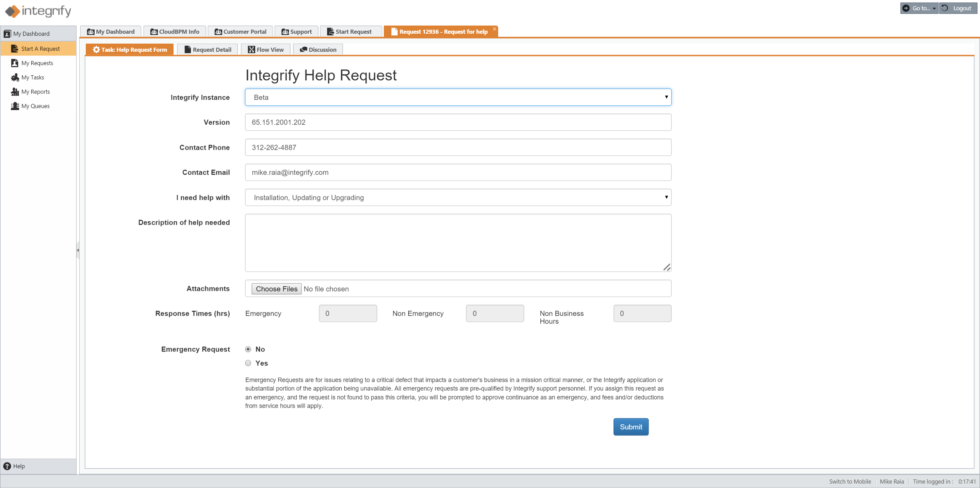This screenshot has height=488, width=980.
Task: Click the Submit button
Action: [631, 427]
